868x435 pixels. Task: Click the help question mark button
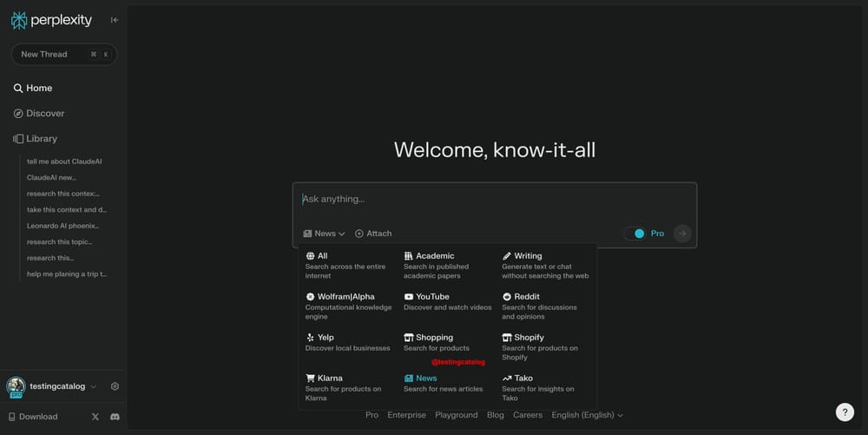tap(845, 412)
